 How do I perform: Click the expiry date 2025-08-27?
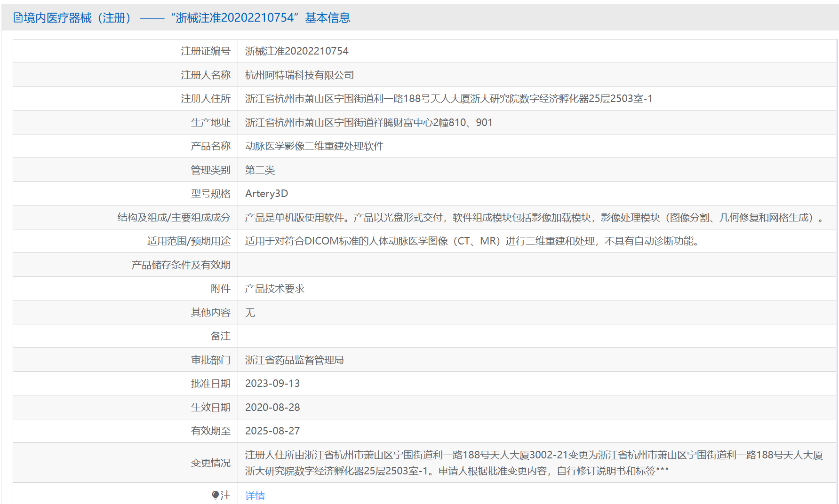click(272, 431)
